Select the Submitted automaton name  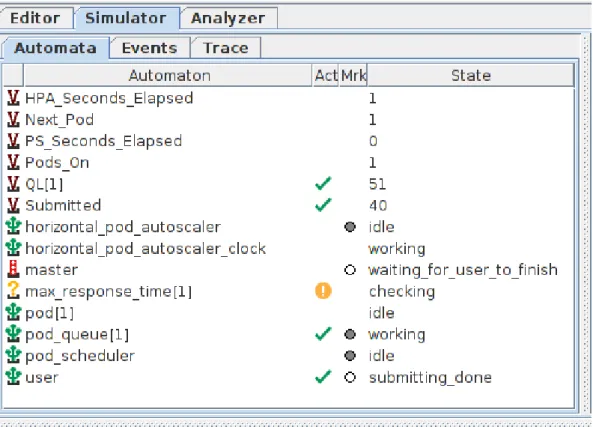point(63,206)
